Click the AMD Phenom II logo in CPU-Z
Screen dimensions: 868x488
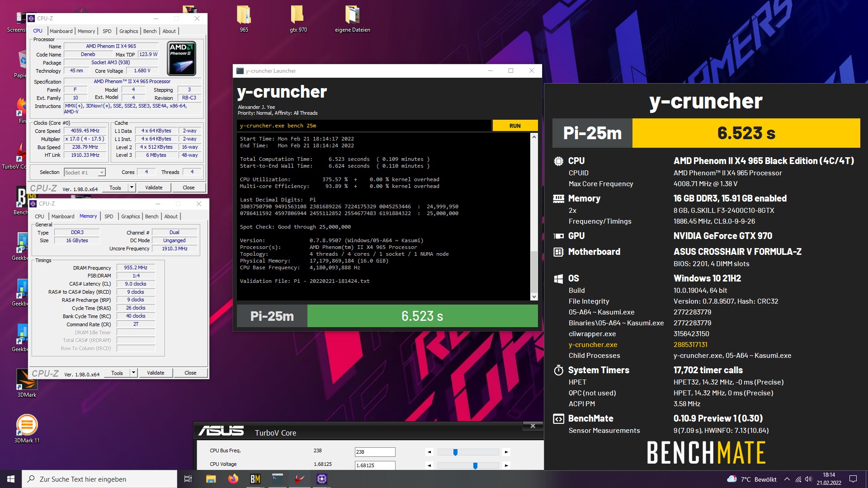tap(181, 58)
